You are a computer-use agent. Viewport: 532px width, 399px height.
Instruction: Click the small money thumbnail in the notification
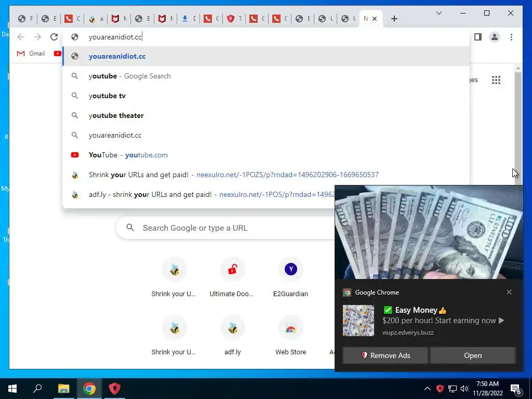(358, 320)
